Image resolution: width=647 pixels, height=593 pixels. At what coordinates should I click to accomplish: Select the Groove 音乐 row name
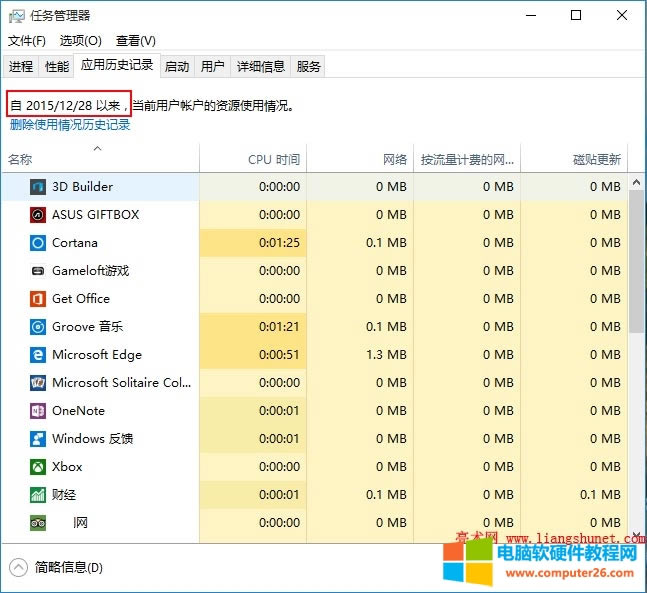[87, 327]
